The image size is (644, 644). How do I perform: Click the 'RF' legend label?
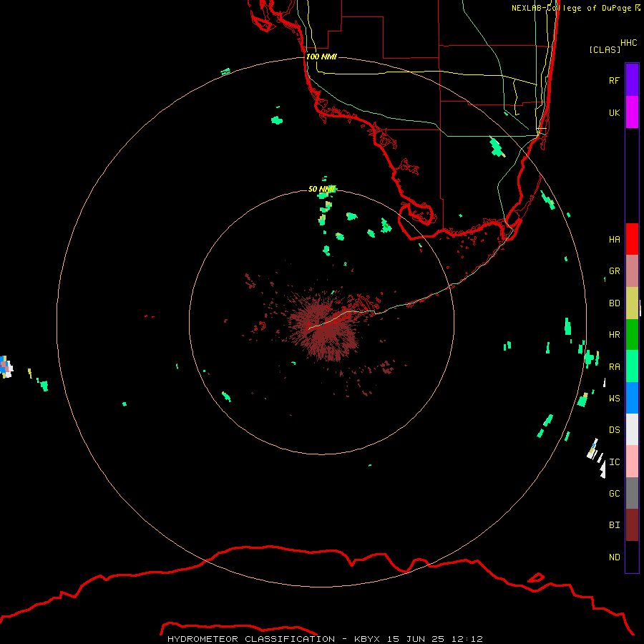tap(614, 80)
